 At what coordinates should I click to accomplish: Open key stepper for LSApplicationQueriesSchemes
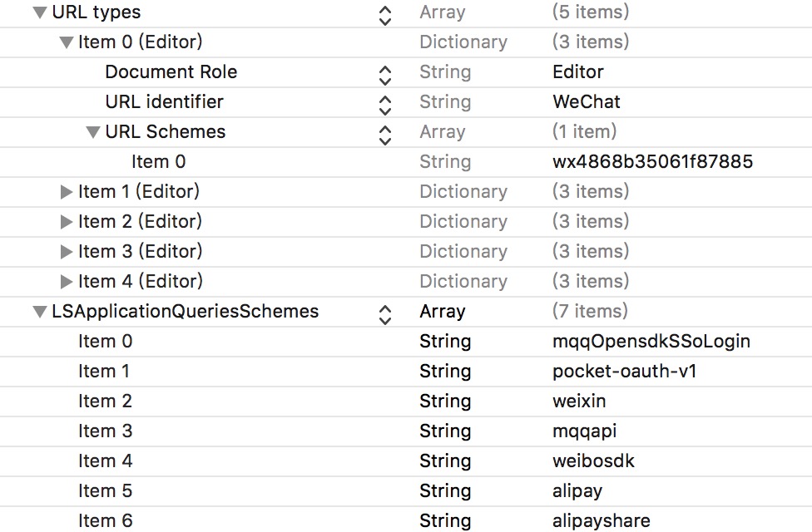(x=384, y=315)
